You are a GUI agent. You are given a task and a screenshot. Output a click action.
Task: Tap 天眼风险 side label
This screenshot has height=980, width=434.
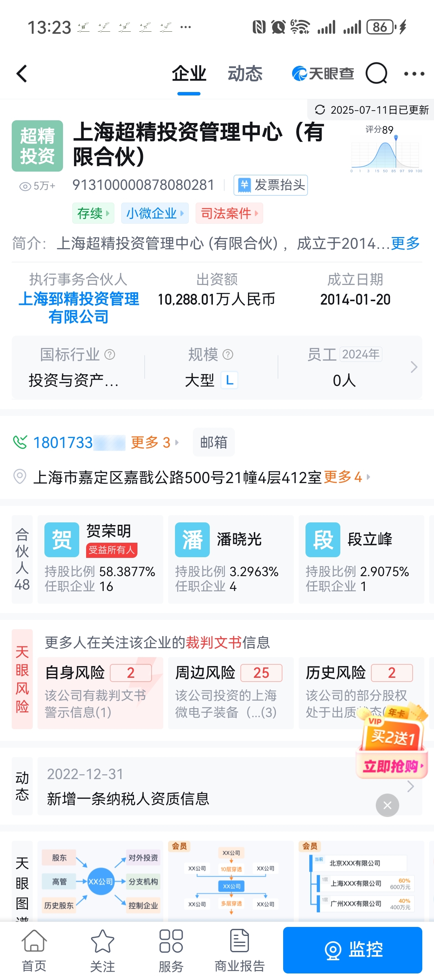[x=22, y=679]
